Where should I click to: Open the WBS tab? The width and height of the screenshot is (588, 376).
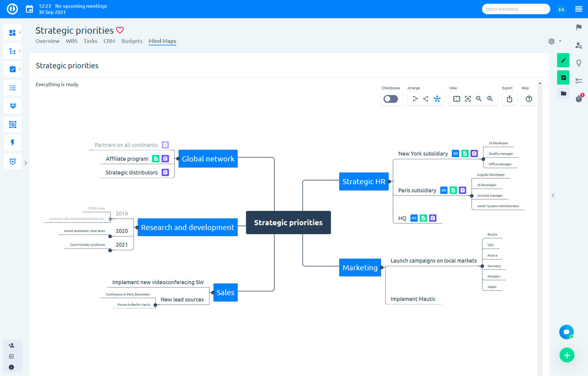71,41
